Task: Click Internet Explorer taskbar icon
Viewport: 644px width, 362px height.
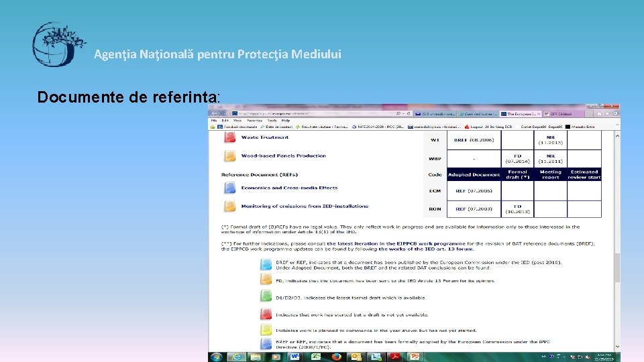Action: 236,357
